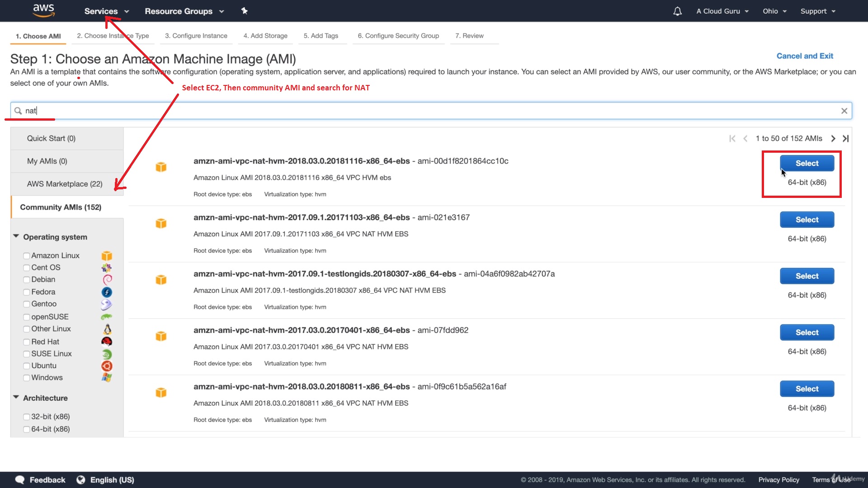
Task: Click the English (US) globe icon
Action: coord(81,480)
